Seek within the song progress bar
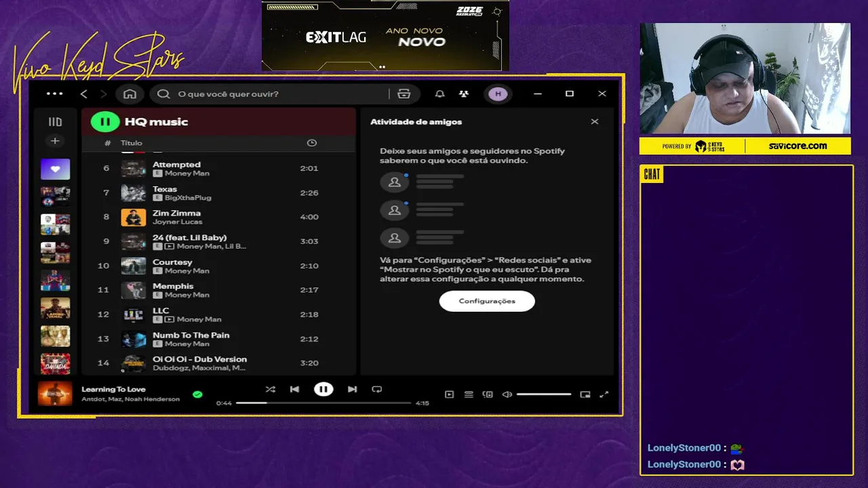Screen dimensions: 868x488 [323, 403]
